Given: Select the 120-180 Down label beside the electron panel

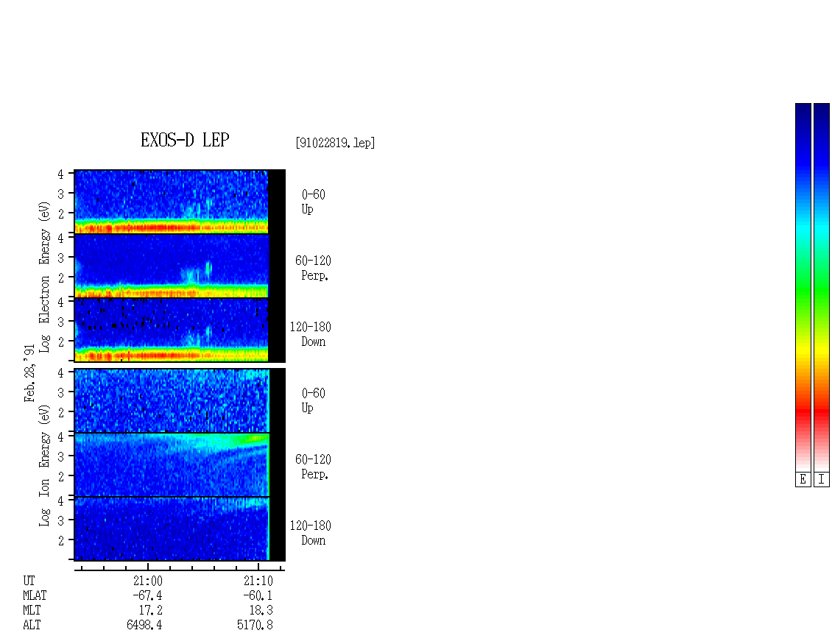Looking at the screenshot, I should 311,334.
